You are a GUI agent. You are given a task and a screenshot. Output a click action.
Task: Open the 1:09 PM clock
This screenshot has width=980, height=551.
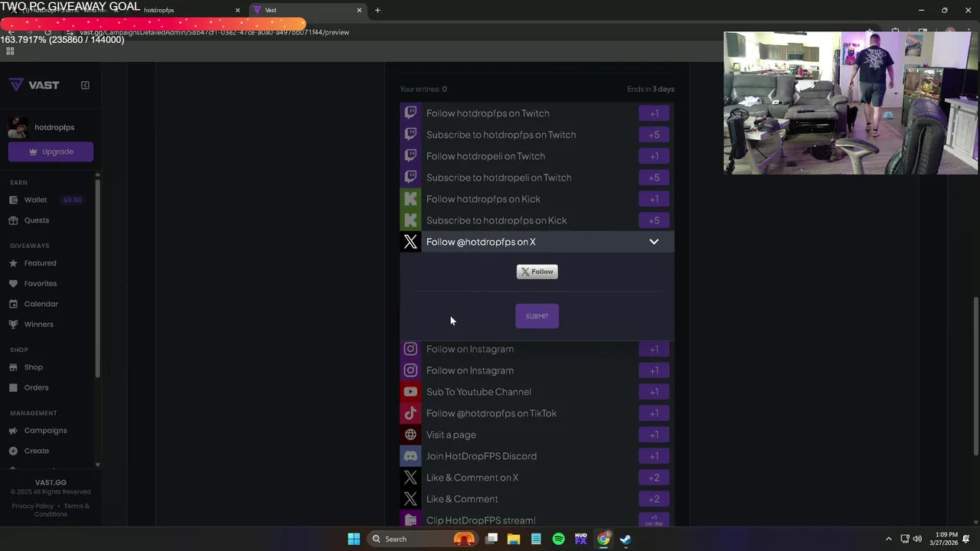(x=946, y=539)
